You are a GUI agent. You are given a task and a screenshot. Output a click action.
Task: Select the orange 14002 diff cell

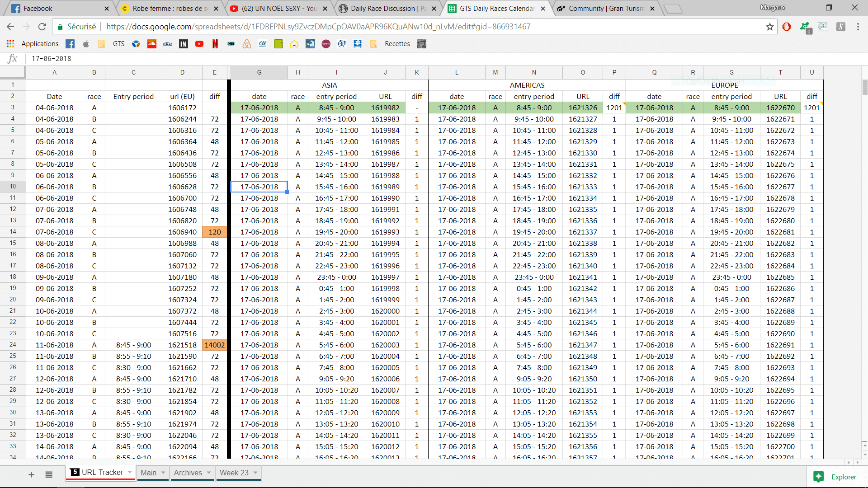(214, 345)
